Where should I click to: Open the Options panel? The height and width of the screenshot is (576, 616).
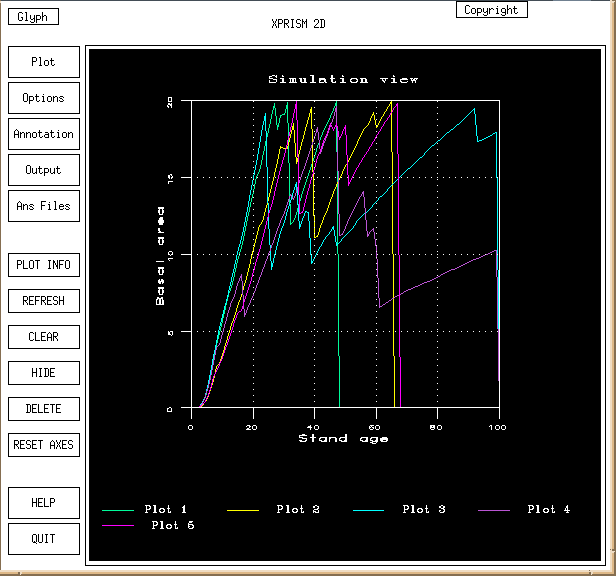[44, 98]
